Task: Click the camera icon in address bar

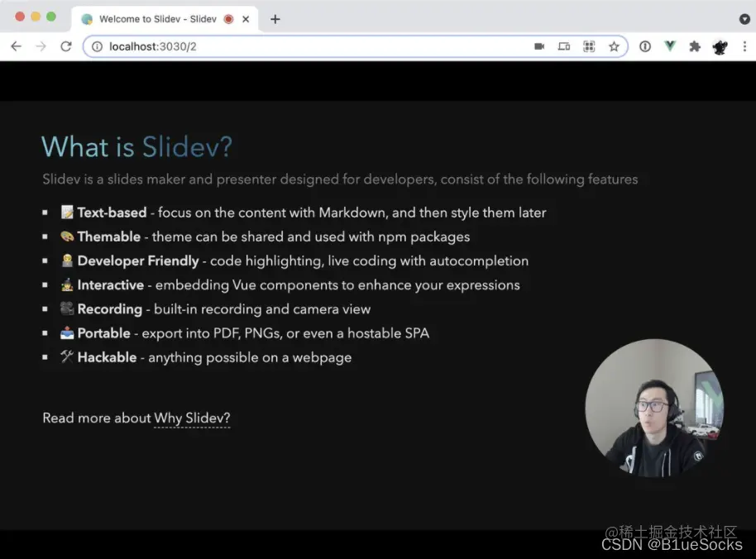Action: tap(539, 46)
